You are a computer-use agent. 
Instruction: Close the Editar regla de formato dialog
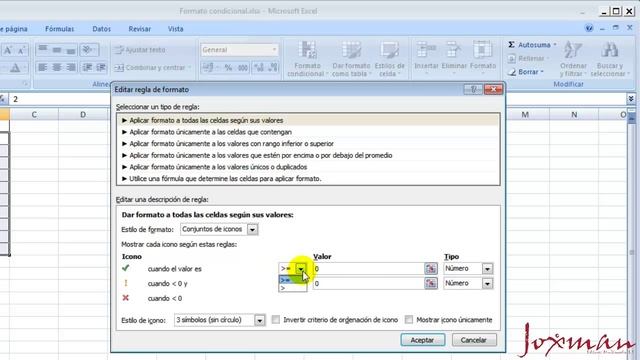pos(493,89)
